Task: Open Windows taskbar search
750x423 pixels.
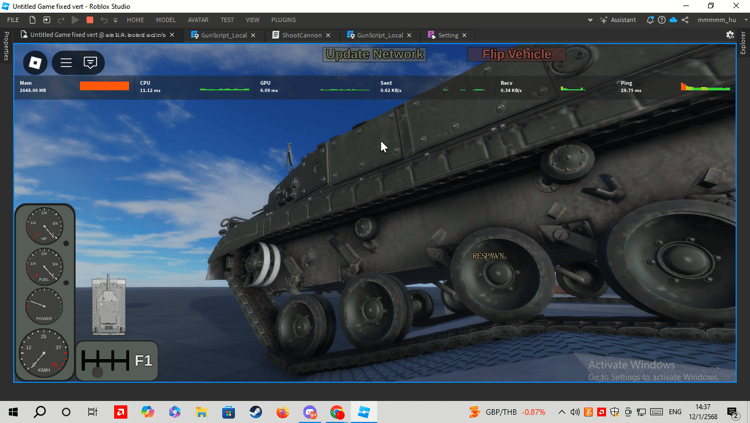Action: click(40, 412)
